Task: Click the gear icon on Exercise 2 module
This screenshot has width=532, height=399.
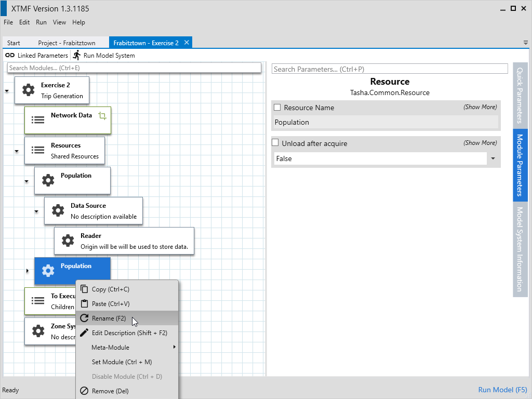Action: [x=28, y=90]
